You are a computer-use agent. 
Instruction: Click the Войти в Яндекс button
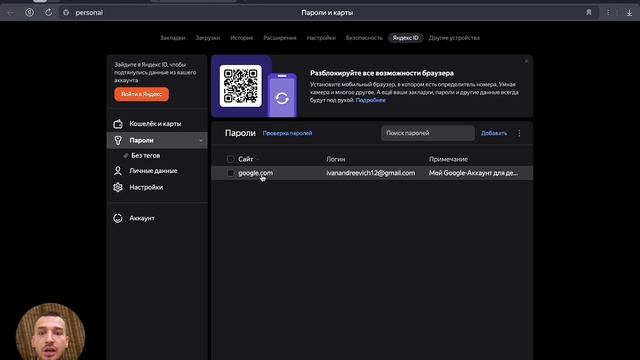[142, 94]
